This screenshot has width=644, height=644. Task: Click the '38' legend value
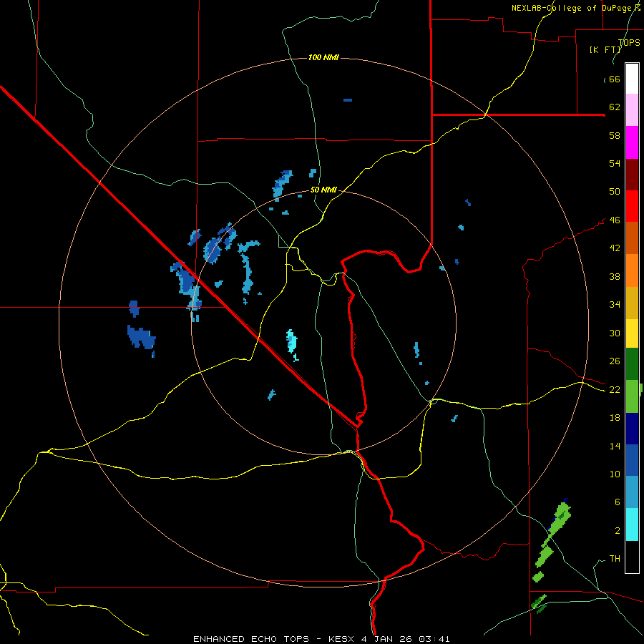coord(615,276)
